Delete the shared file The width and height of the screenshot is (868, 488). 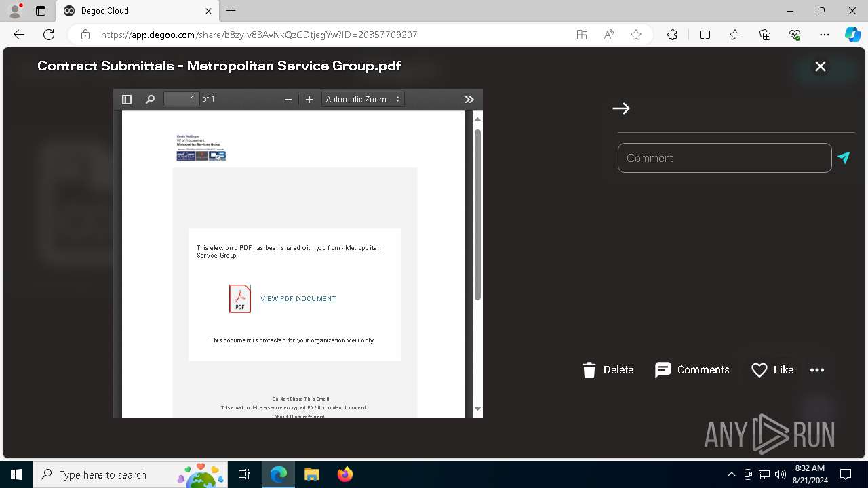click(608, 370)
